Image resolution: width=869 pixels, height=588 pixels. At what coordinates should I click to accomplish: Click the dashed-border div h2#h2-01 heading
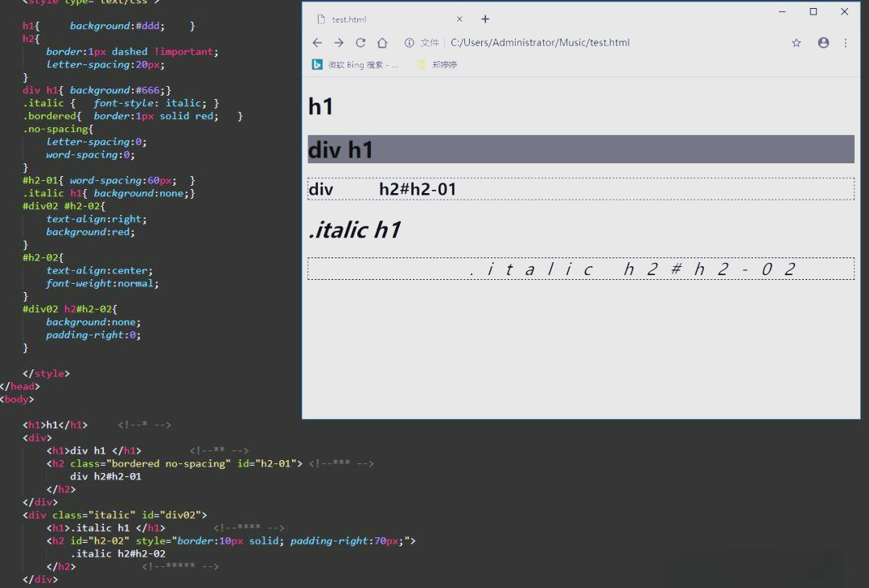pos(581,189)
